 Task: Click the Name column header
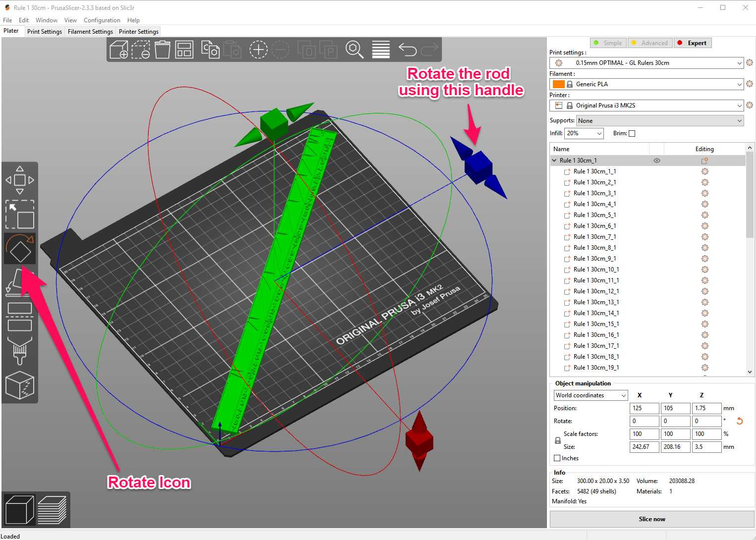tap(599, 149)
